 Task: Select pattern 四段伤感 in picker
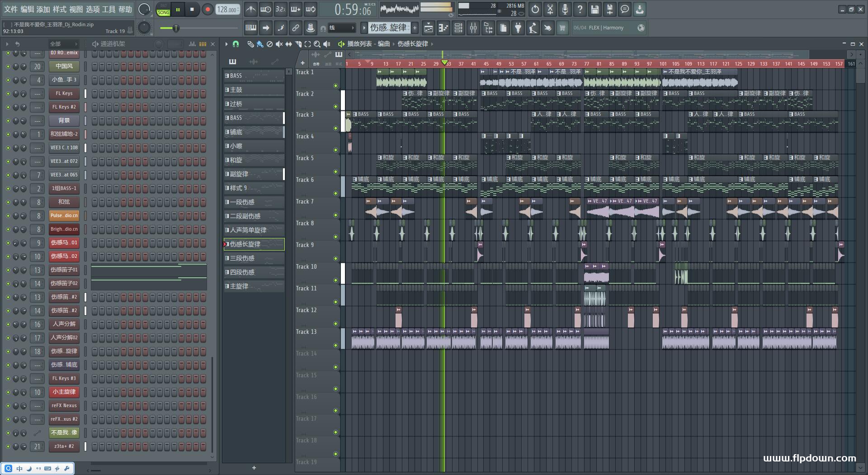[x=254, y=272]
